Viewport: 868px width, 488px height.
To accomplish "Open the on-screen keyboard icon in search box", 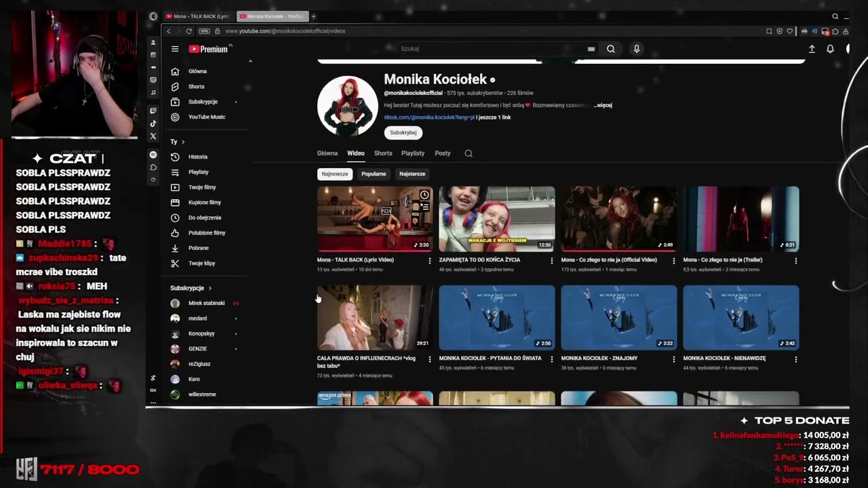I will 591,49.
